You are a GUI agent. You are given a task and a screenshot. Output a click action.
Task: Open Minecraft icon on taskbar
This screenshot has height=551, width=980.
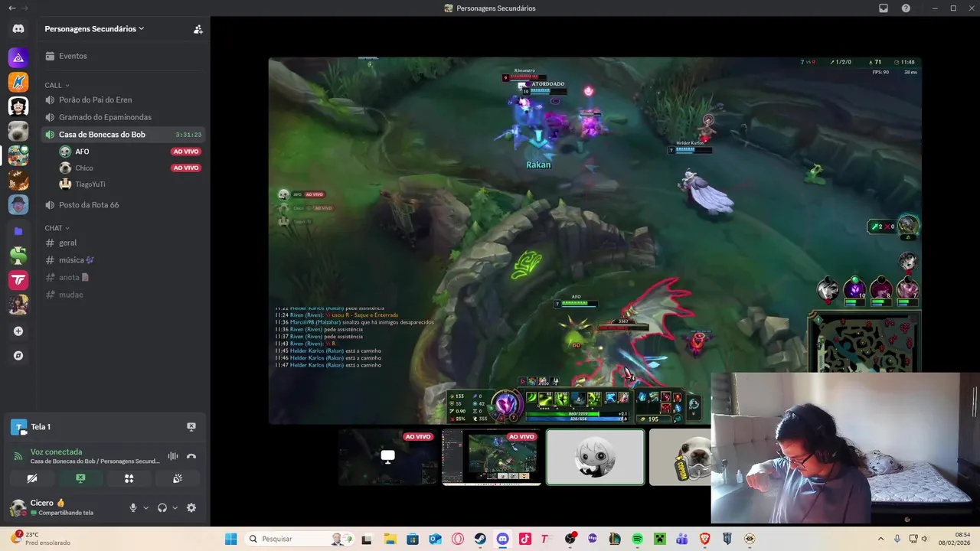pos(659,539)
